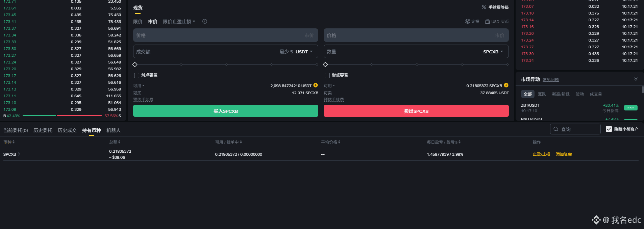Sort by 每日盈亏 column arrows
644x229 pixels.
point(460,142)
